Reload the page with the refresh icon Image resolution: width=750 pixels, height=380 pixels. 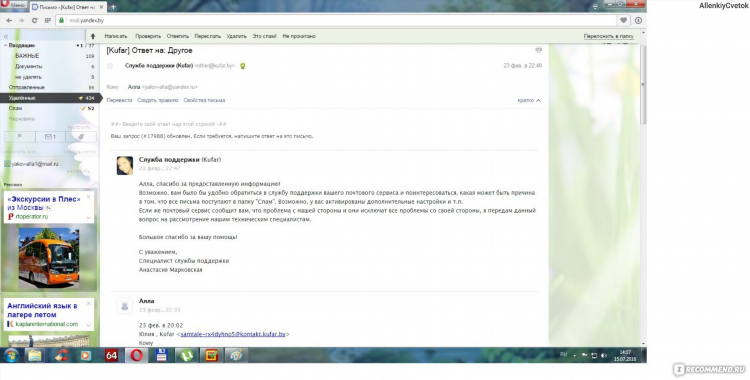[34, 21]
